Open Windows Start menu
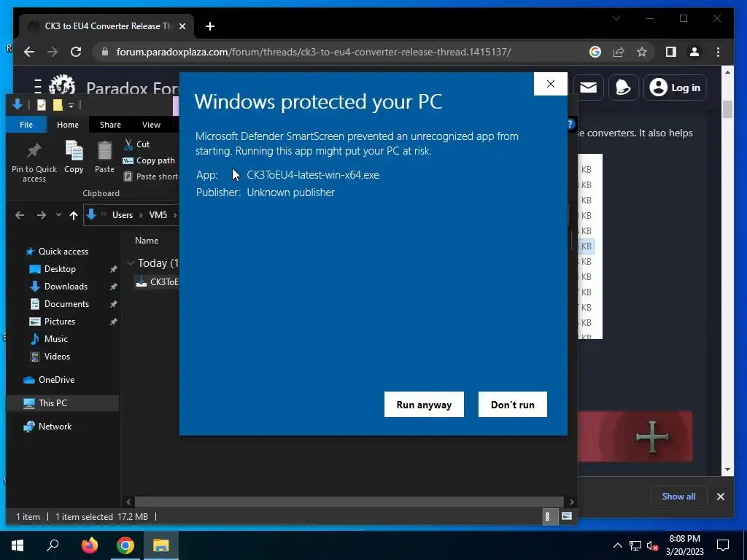The width and height of the screenshot is (747, 560). 18,545
